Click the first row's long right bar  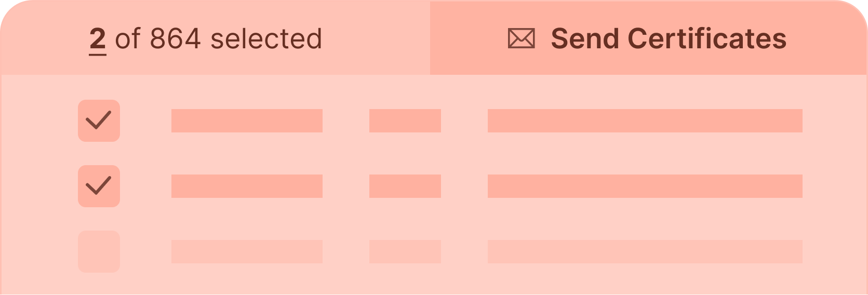(x=645, y=120)
